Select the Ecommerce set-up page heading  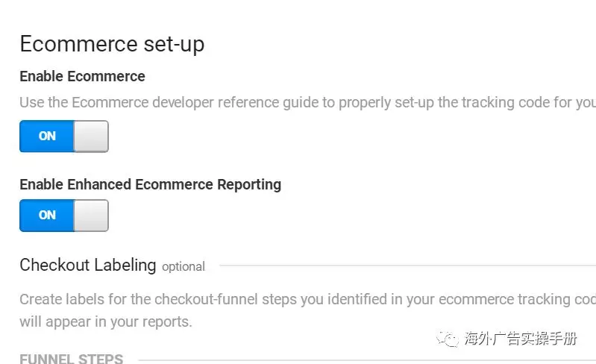tap(112, 44)
